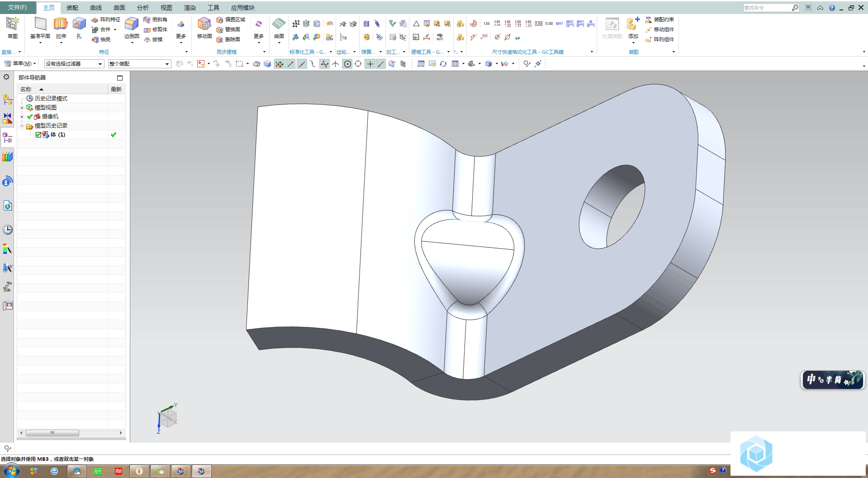Select the 拉伸 extrude tool
The image size is (868, 478).
61,28
